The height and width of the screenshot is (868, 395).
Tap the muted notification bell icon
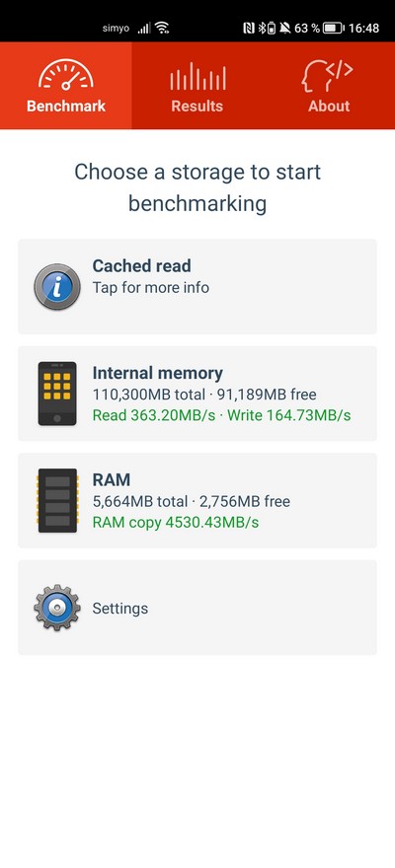coord(285,28)
